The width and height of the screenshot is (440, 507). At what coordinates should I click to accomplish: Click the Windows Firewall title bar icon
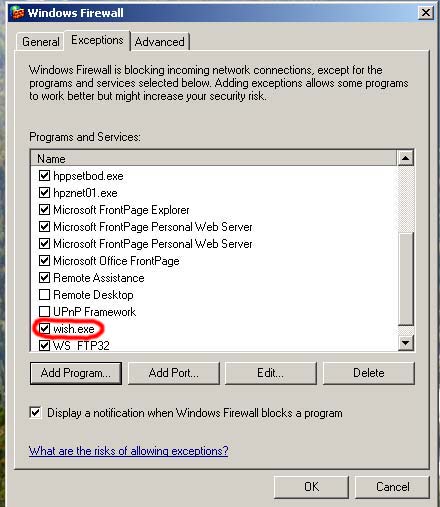click(x=18, y=13)
